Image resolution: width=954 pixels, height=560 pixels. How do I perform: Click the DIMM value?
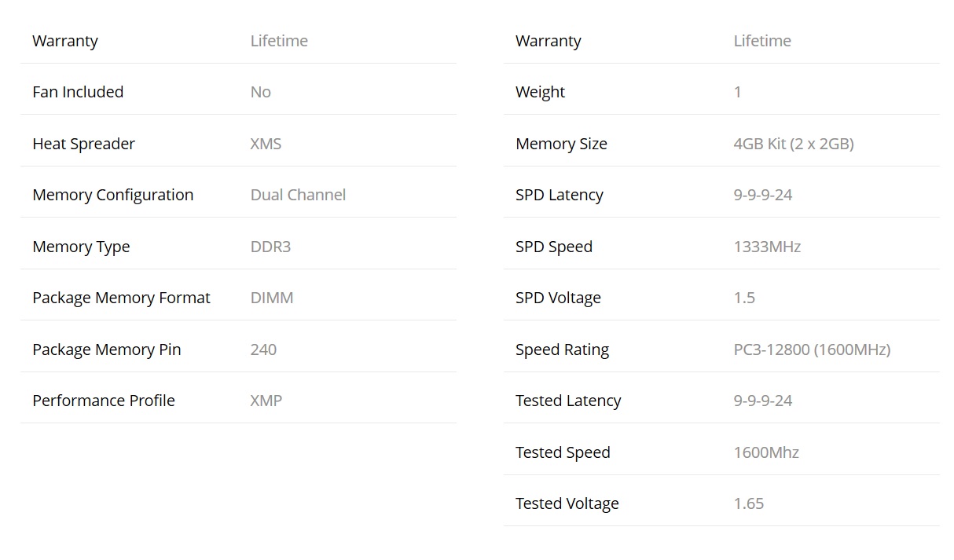272,298
